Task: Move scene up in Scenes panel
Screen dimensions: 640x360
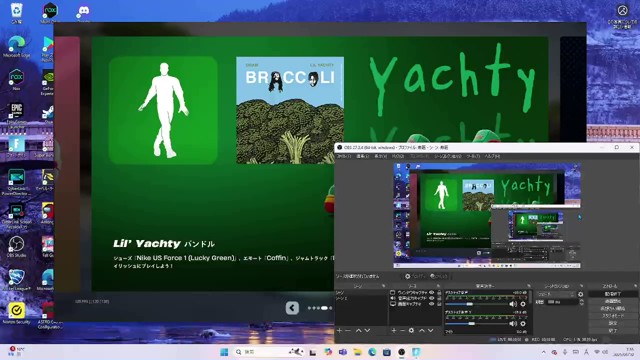Action: (358, 330)
